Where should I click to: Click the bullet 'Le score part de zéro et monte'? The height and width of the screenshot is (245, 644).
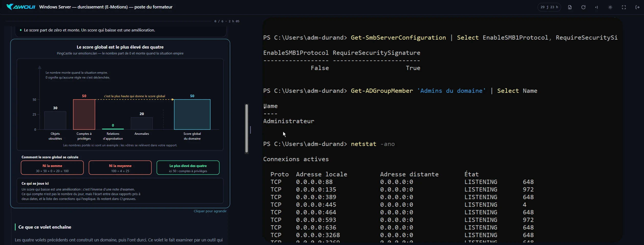89,30
